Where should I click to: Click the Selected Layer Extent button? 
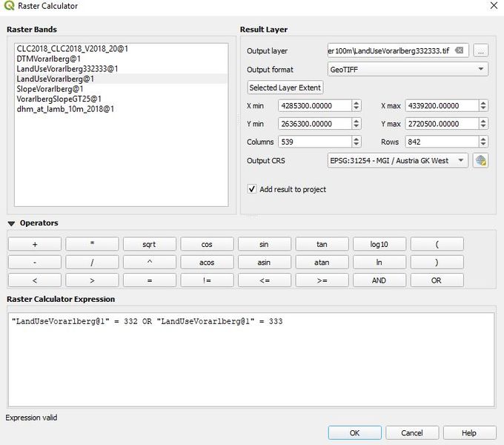click(285, 88)
